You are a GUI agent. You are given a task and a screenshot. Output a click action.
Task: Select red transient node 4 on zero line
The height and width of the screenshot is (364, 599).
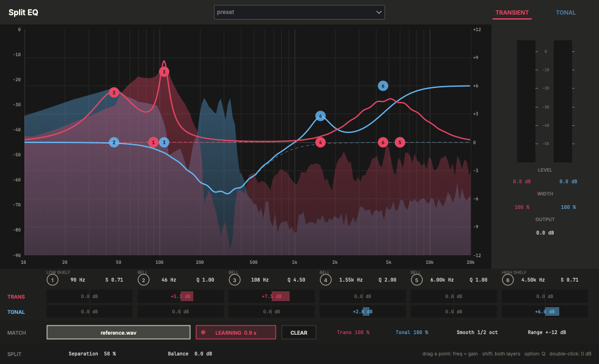320,142
